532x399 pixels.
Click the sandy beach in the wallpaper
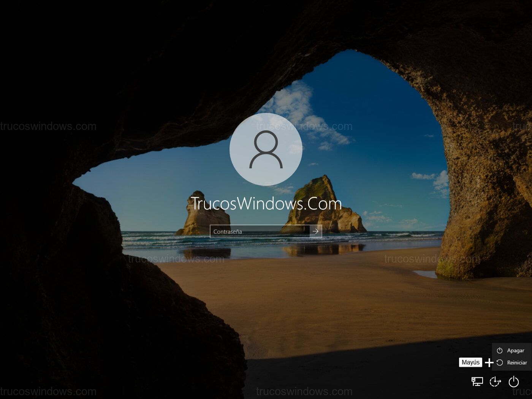(x=323, y=296)
